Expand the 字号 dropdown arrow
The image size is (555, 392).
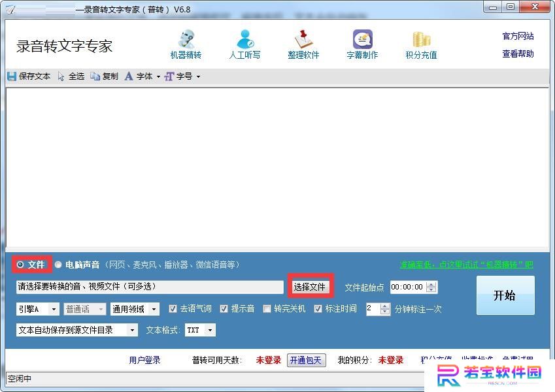[198, 77]
